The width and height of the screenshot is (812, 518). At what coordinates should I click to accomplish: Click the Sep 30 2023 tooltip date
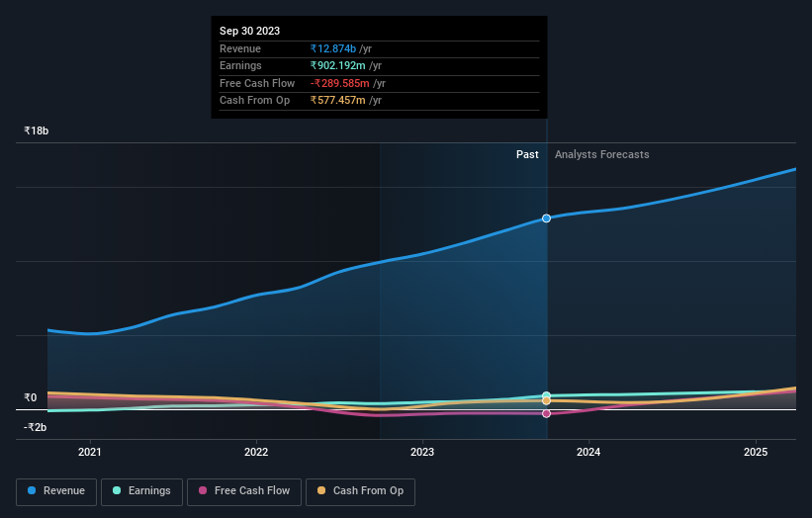(x=249, y=31)
